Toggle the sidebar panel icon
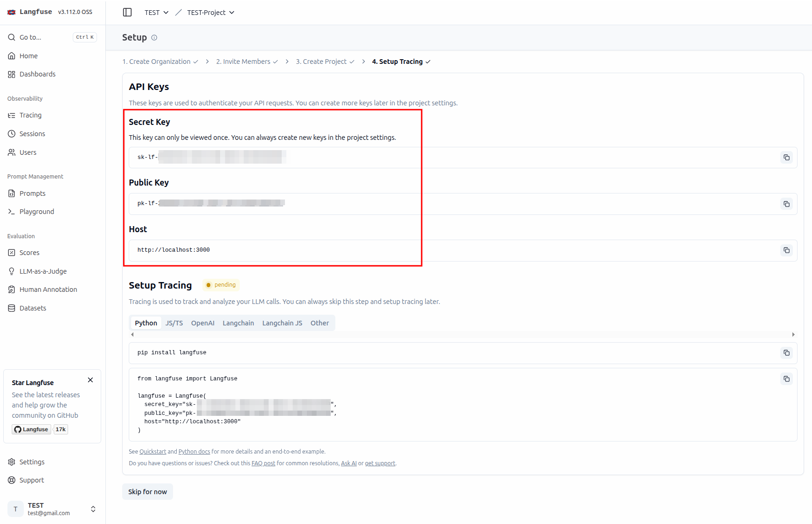Screen dimensions: 812x524 pyautogui.click(x=127, y=12)
